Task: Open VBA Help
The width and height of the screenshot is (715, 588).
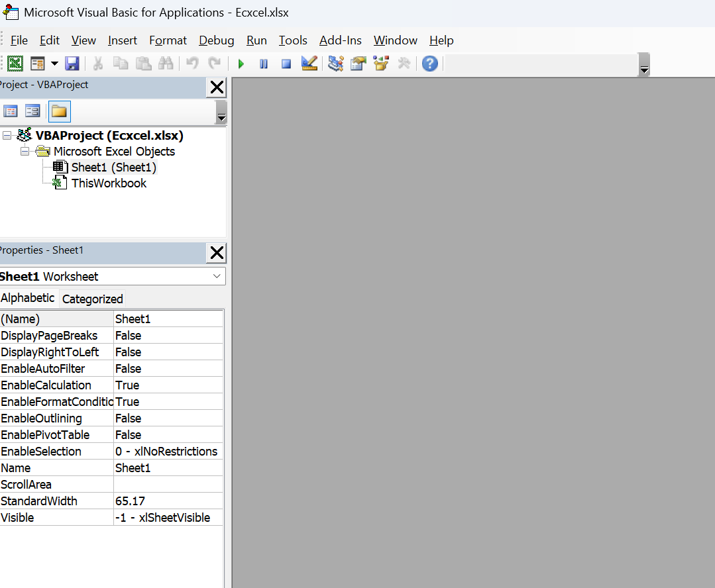Action: click(x=429, y=63)
